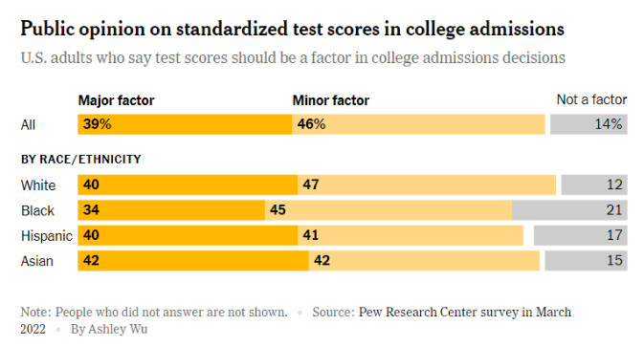The width and height of the screenshot is (644, 347).
Task: Click the All not a factor 14% bar
Action: tap(588, 124)
